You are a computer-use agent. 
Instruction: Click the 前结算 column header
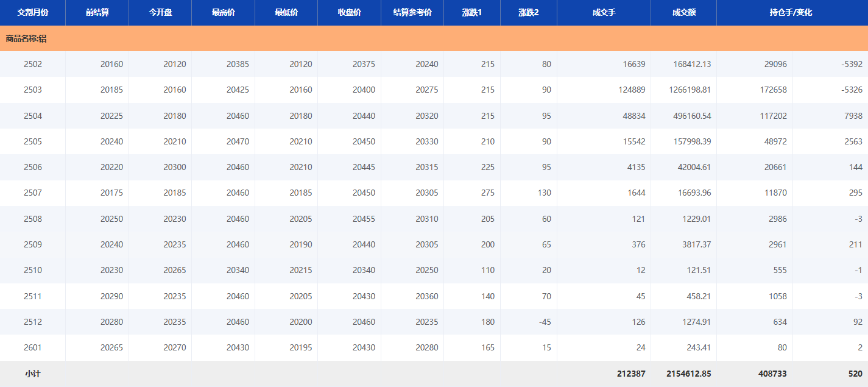point(97,12)
